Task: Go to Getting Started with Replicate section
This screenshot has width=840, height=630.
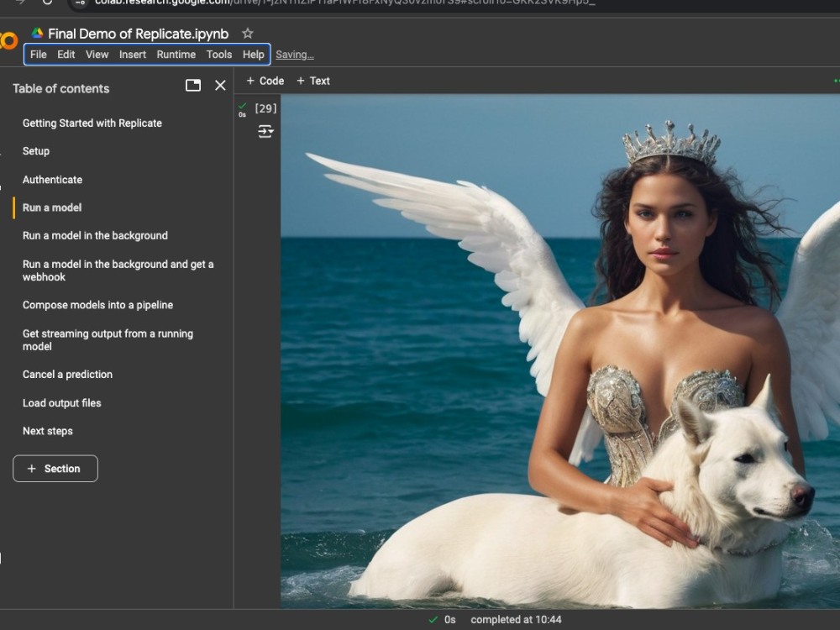Action: 92,123
